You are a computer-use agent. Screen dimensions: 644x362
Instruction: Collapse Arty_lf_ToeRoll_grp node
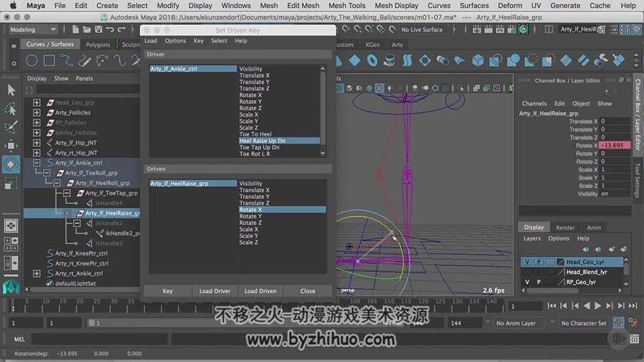tap(47, 173)
